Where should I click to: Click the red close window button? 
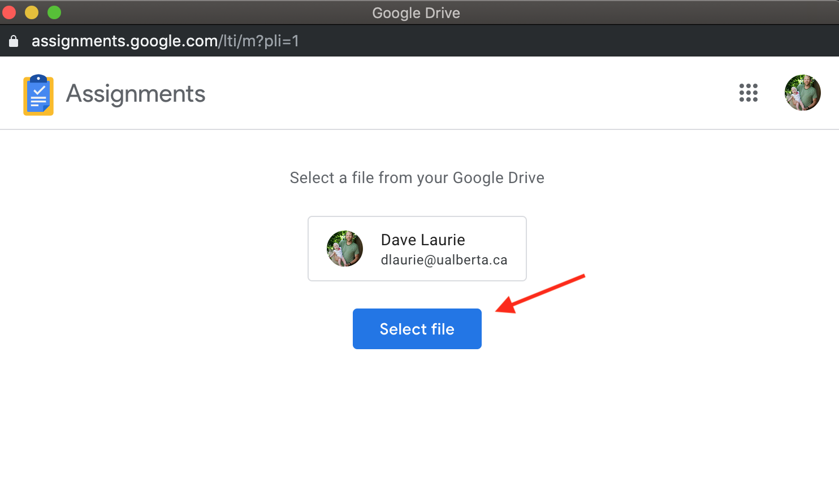10,12
